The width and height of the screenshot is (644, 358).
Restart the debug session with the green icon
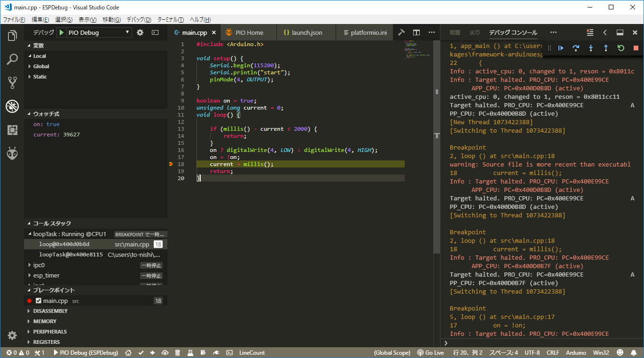pos(620,48)
